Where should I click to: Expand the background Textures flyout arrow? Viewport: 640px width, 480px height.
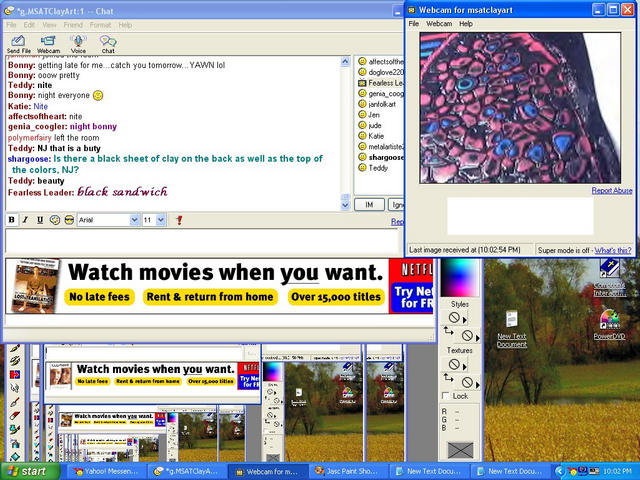tap(478, 384)
